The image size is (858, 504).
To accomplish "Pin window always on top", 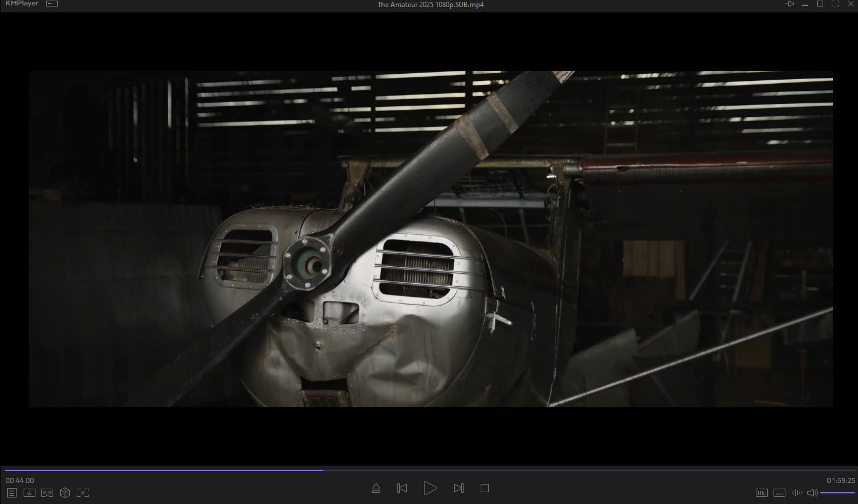I will point(790,4).
